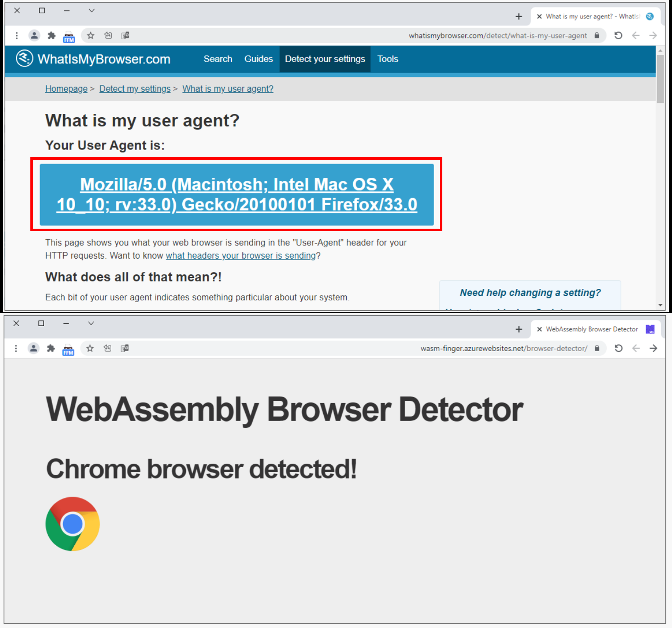Image resolution: width=672 pixels, height=628 pixels.
Task: Click the WhatIsMyBrowser.com logo icon
Action: [24, 58]
